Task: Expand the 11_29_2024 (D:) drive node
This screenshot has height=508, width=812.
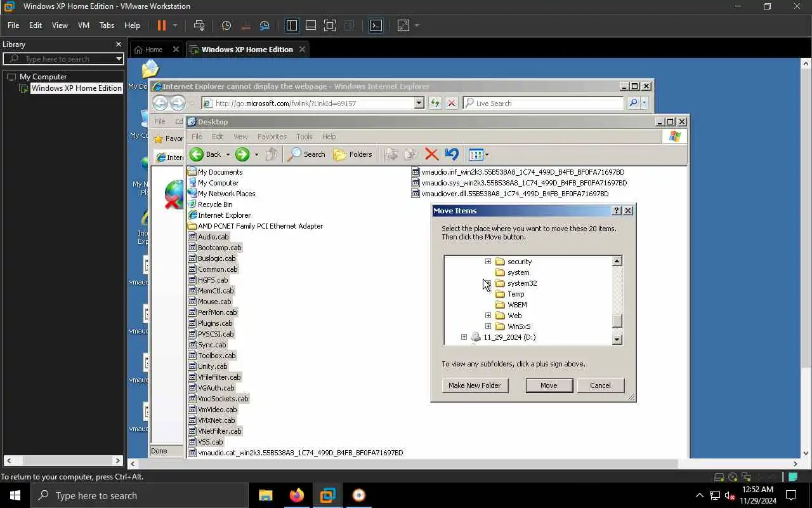Action: pos(464,337)
